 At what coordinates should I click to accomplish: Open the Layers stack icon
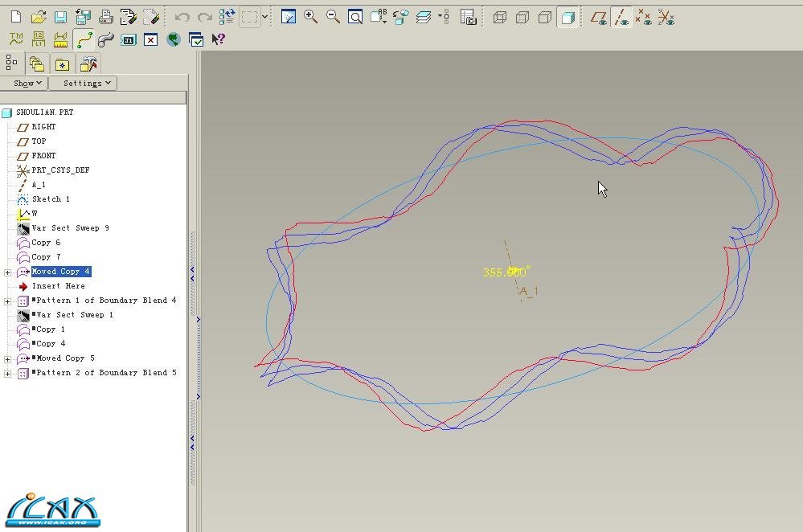(x=424, y=17)
